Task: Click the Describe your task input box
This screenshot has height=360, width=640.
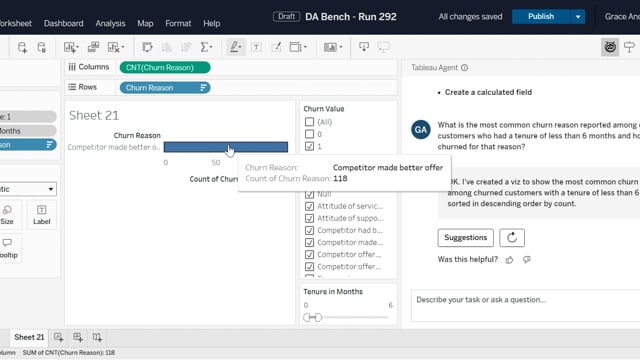Action: coord(526,305)
